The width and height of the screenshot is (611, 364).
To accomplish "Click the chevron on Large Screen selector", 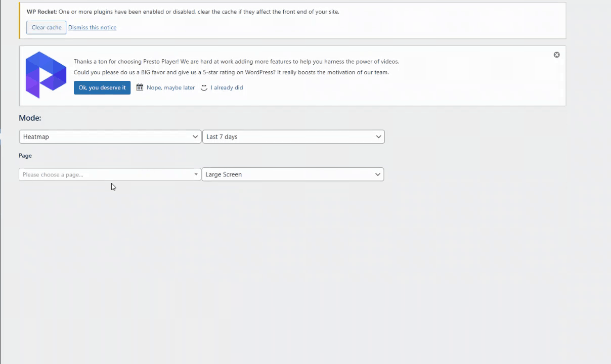I will [x=377, y=174].
